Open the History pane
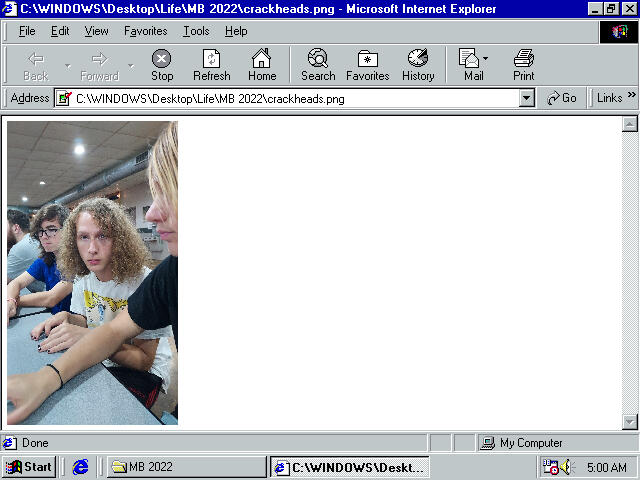640x480 pixels. pos(418,64)
